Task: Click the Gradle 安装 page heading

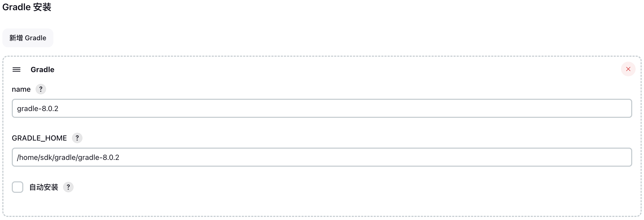Action: pos(27,7)
